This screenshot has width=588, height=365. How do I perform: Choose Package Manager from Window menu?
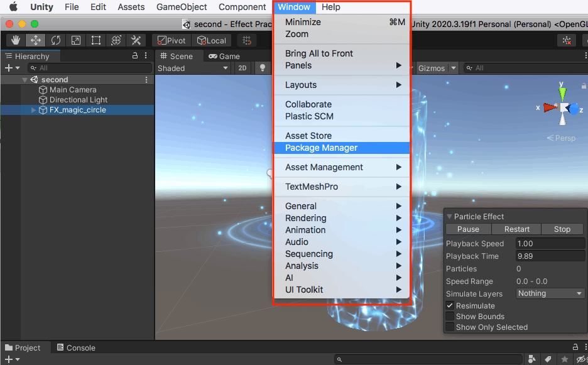click(x=342, y=148)
